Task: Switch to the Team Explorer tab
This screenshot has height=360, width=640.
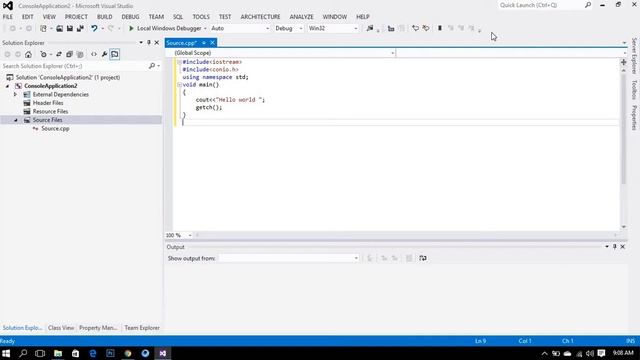Action: pos(142,328)
